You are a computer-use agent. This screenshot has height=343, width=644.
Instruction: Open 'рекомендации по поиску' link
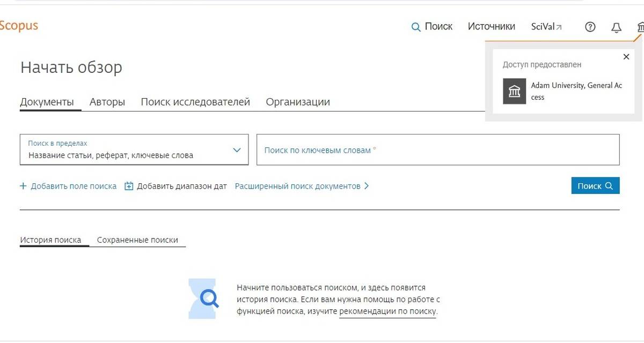[x=387, y=311]
